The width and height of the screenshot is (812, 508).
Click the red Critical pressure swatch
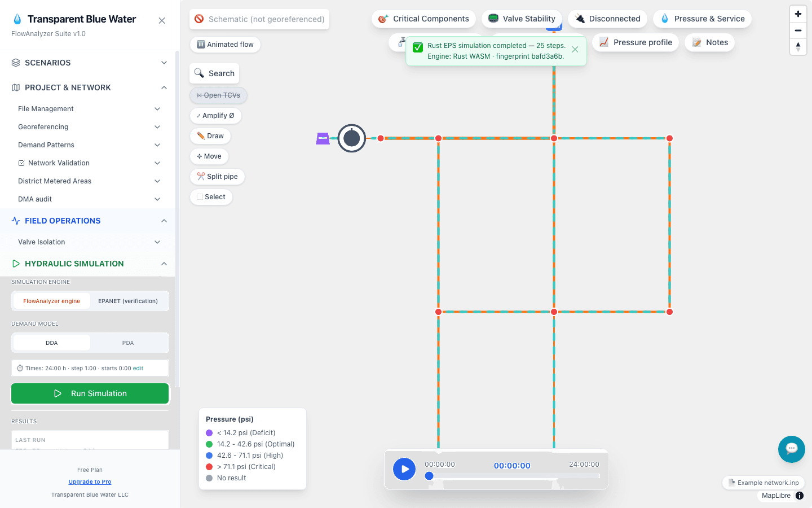209,467
